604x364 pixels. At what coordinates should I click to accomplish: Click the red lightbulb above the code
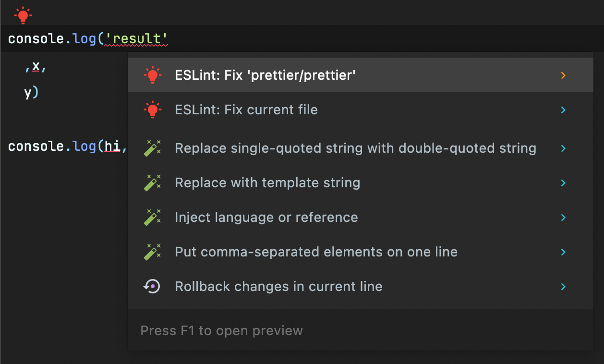pos(23,15)
